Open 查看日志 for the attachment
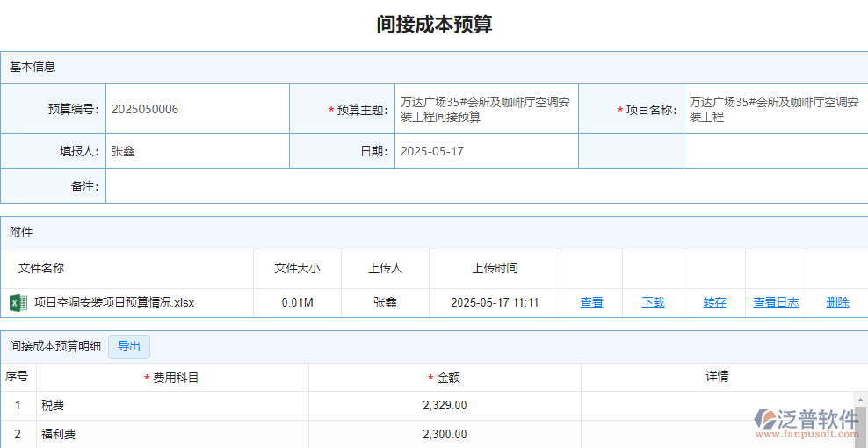Image resolution: width=868 pixels, height=448 pixels. coord(776,303)
